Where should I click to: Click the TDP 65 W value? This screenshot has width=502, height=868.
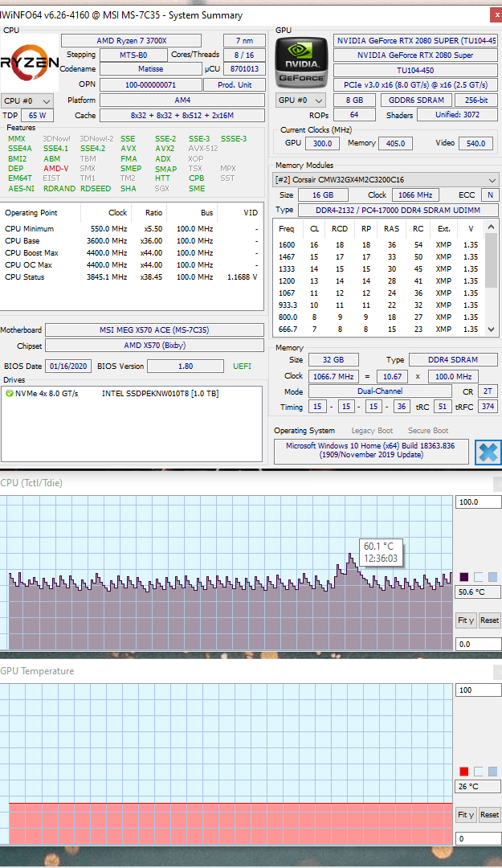click(x=37, y=115)
